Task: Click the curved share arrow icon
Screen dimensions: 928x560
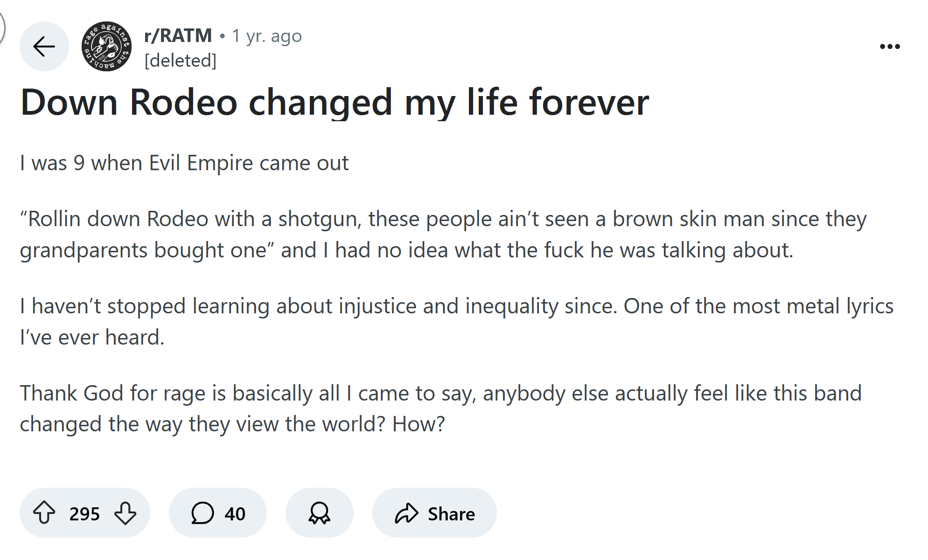Action: pyautogui.click(x=406, y=513)
